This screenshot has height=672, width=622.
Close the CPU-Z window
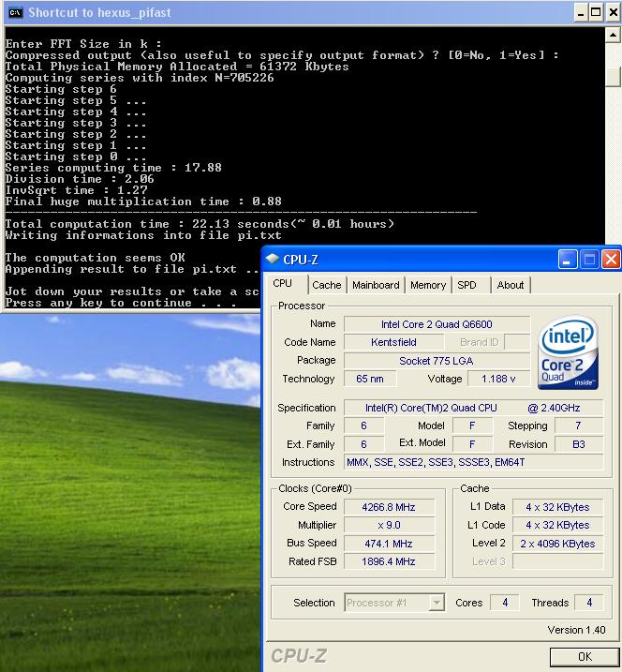click(611, 260)
